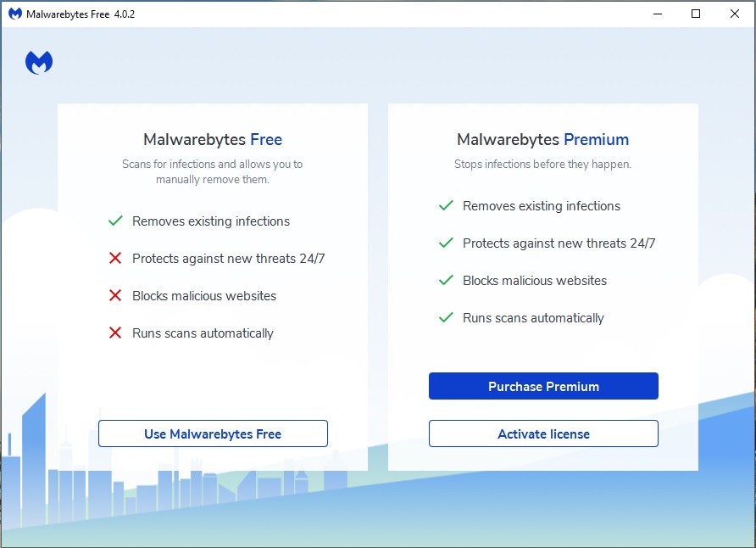
Task: Select the "Malwarebytes Free" heading
Action: coord(213,140)
